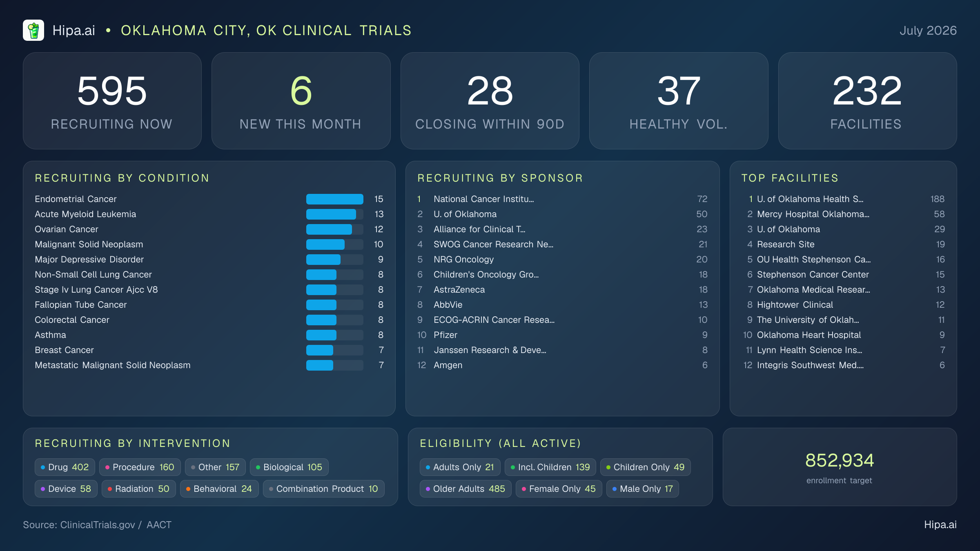Screen dimensions: 980x551
Task: Select National Cancer Institu… sponsor
Action: [x=562, y=199]
